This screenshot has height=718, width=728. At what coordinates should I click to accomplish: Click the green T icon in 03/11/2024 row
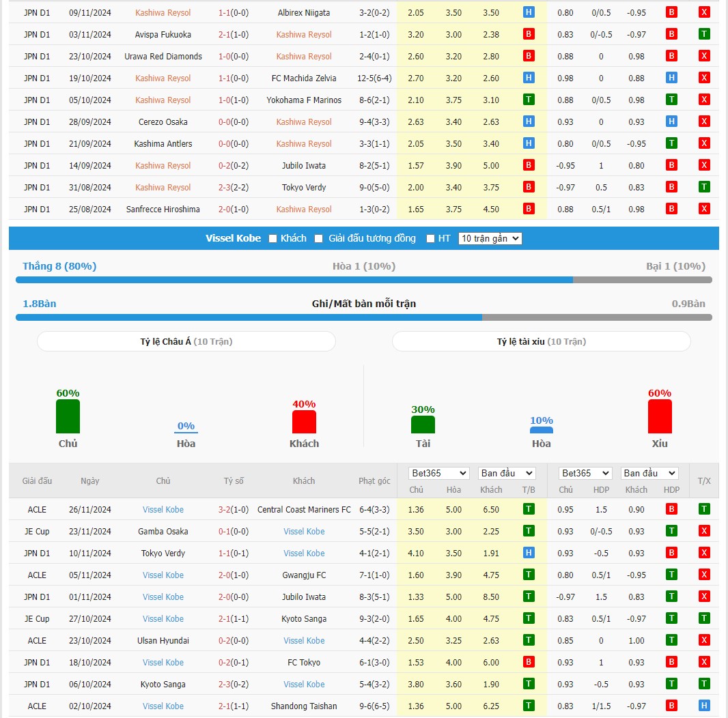point(704,34)
